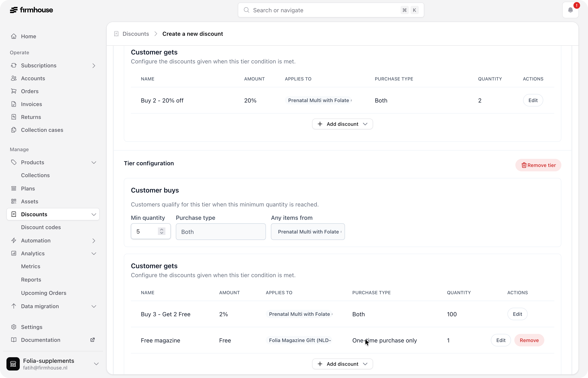This screenshot has height=378, width=588.
Task: Edit the Free magazine discount
Action: click(501, 340)
